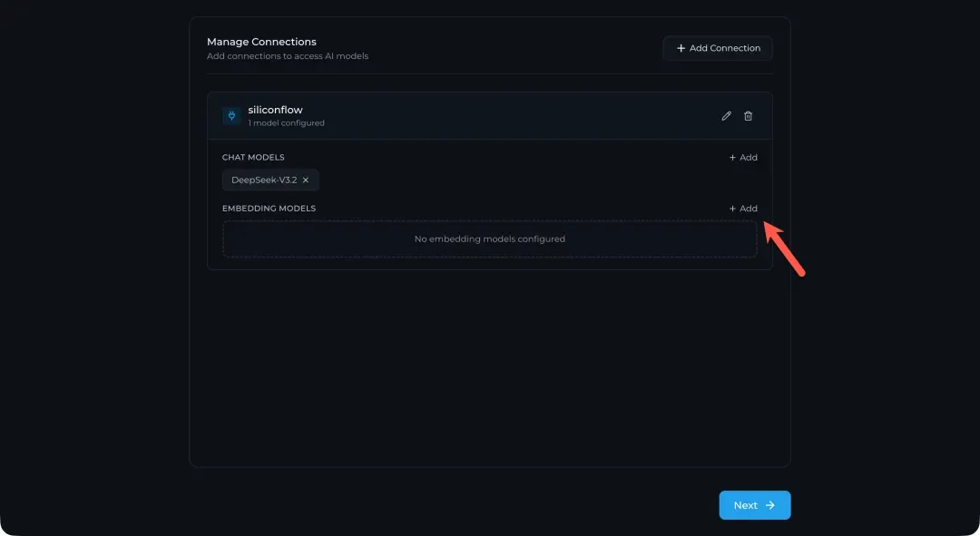Click the Manage Connections heading

(x=261, y=42)
